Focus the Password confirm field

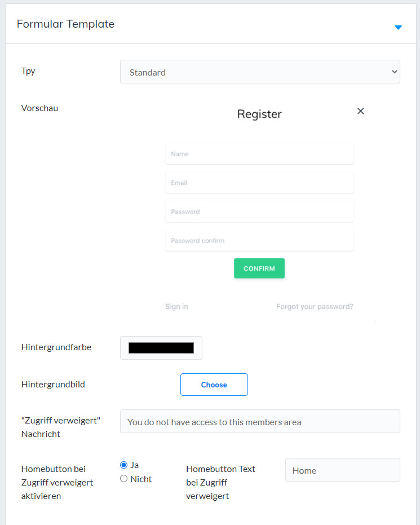(259, 241)
